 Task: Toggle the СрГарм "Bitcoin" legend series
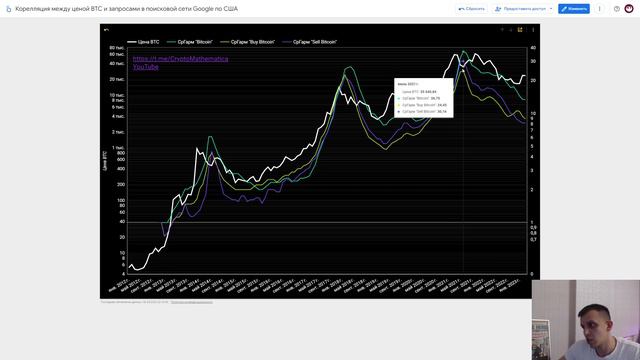click(190, 42)
